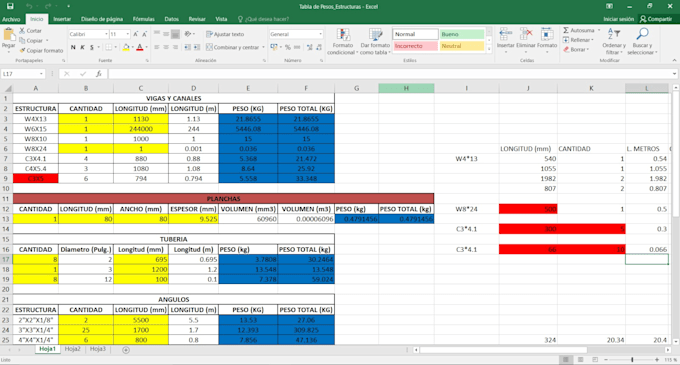The height and width of the screenshot is (365, 680).
Task: Redo the last undone action
Action: click(48, 6)
